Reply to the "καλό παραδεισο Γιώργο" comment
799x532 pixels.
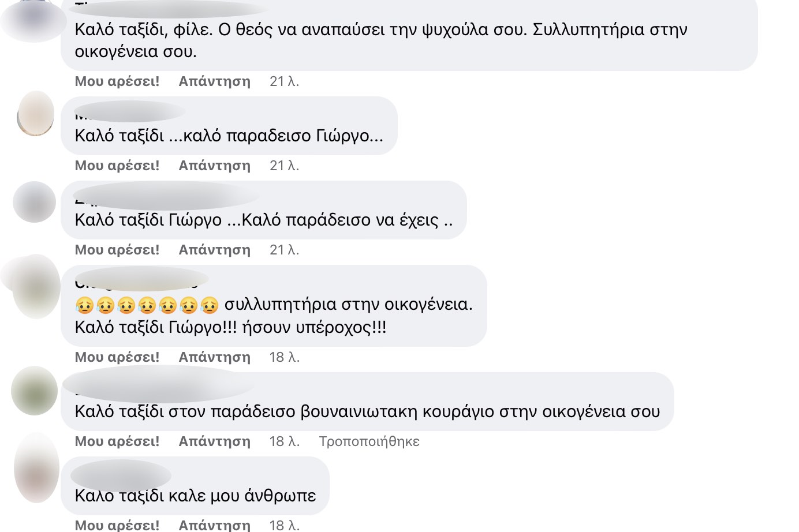[x=214, y=166]
